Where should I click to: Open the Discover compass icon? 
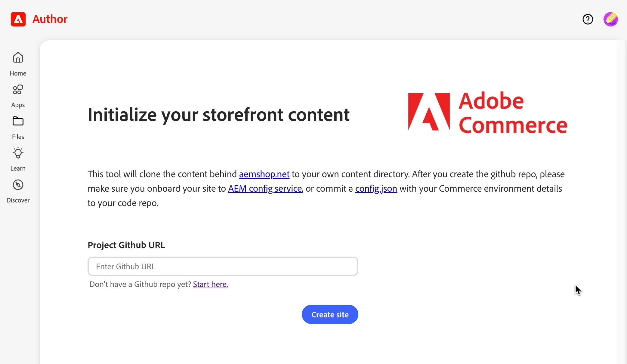point(18,185)
